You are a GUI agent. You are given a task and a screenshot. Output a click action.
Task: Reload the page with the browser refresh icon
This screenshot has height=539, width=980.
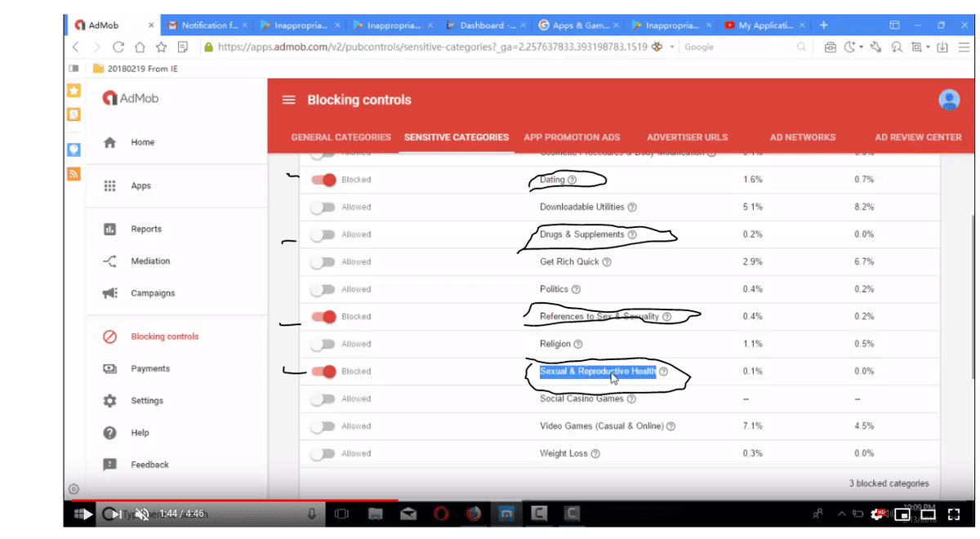click(x=119, y=47)
